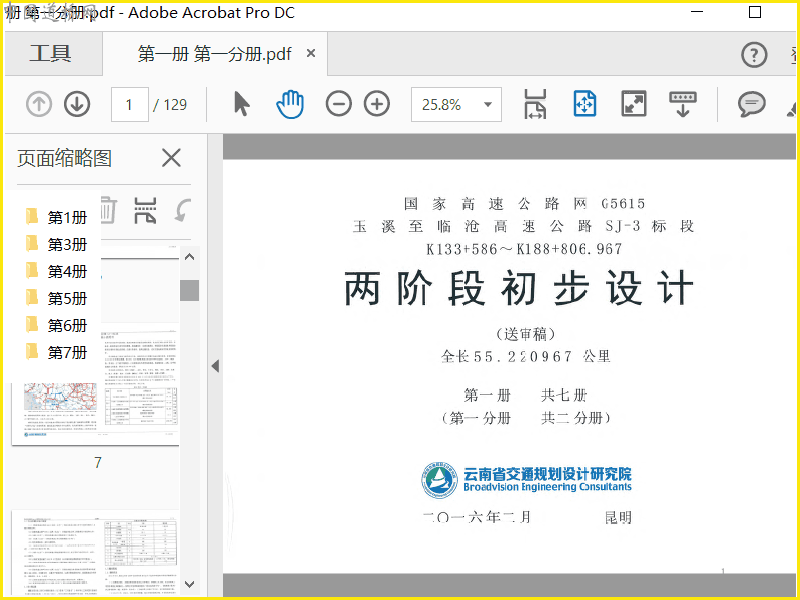Add a comment with speech bubble icon
800x600 pixels.
(752, 104)
